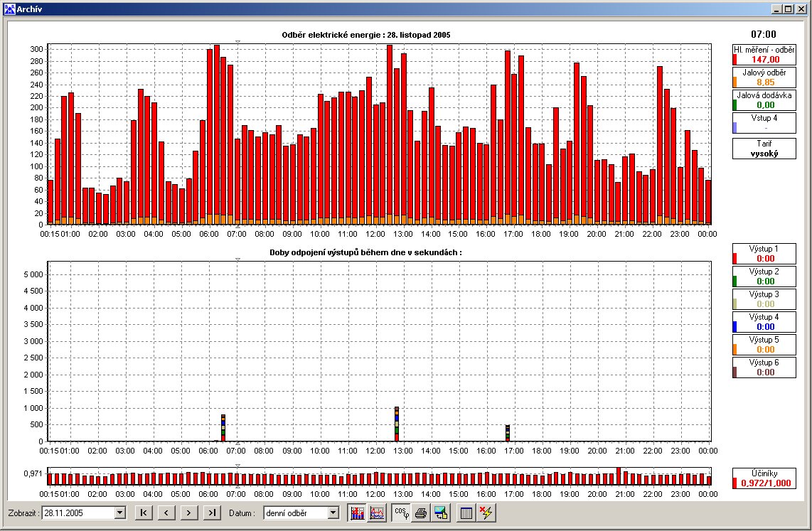This screenshot has height=531, width=812.
Task: Expand the Datum 'denní odběr' dropdown
Action: (x=333, y=513)
